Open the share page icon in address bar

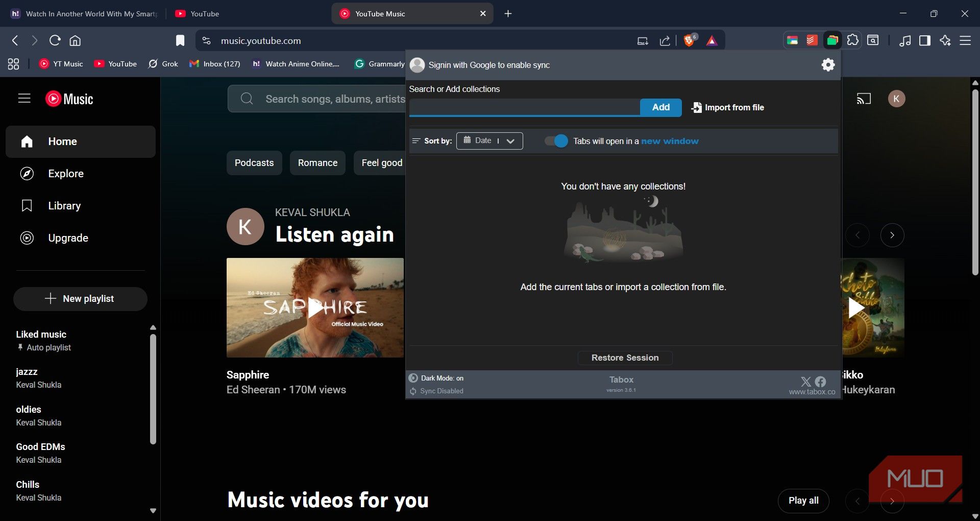[x=665, y=41]
